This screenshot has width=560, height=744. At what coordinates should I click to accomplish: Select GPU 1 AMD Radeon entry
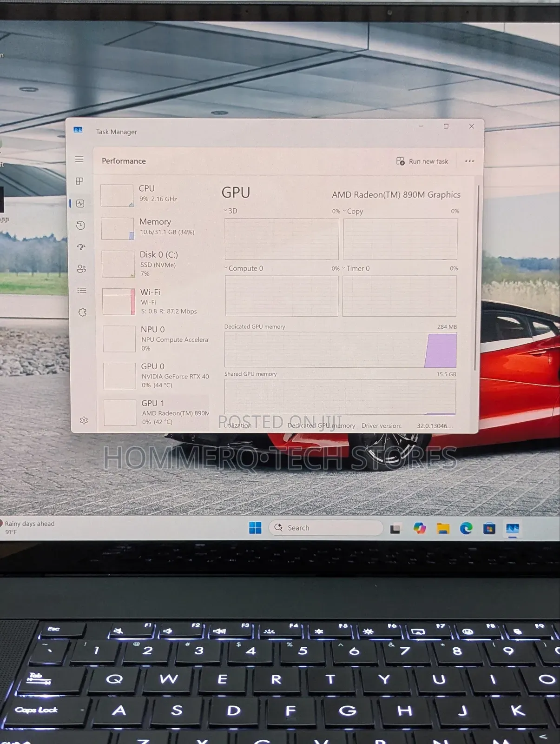click(157, 412)
